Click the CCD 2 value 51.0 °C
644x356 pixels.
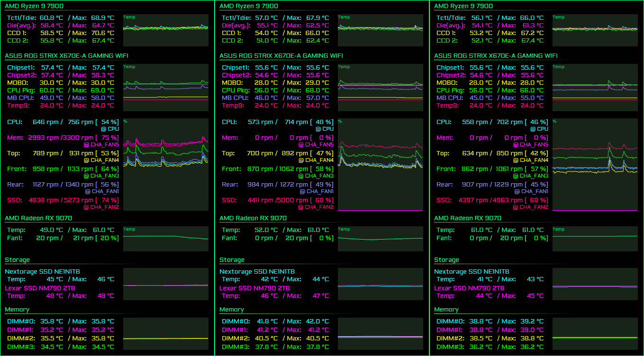tap(267, 41)
